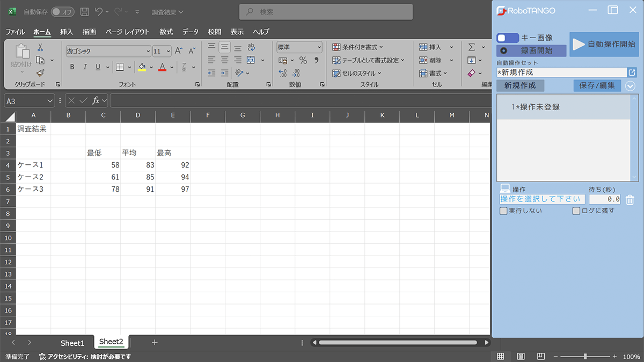The height and width of the screenshot is (362, 644).
Task: Click the cut scissors icon
Action: coord(40,48)
